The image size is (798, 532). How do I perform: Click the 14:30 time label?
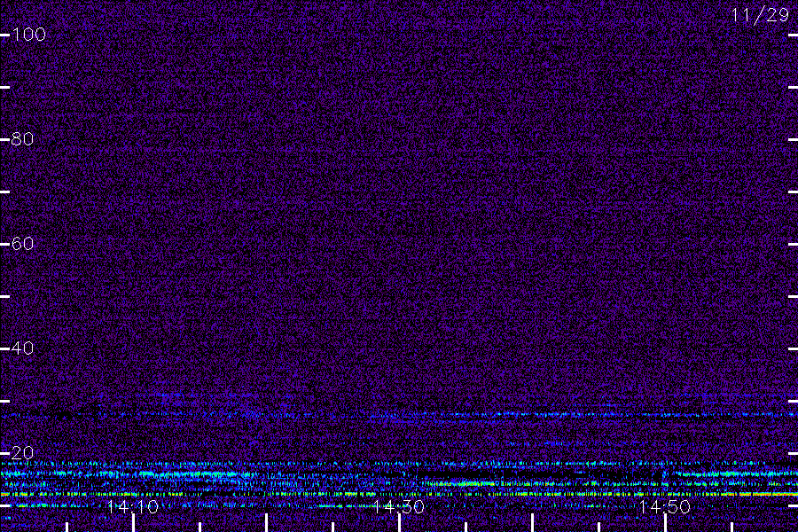click(398, 506)
